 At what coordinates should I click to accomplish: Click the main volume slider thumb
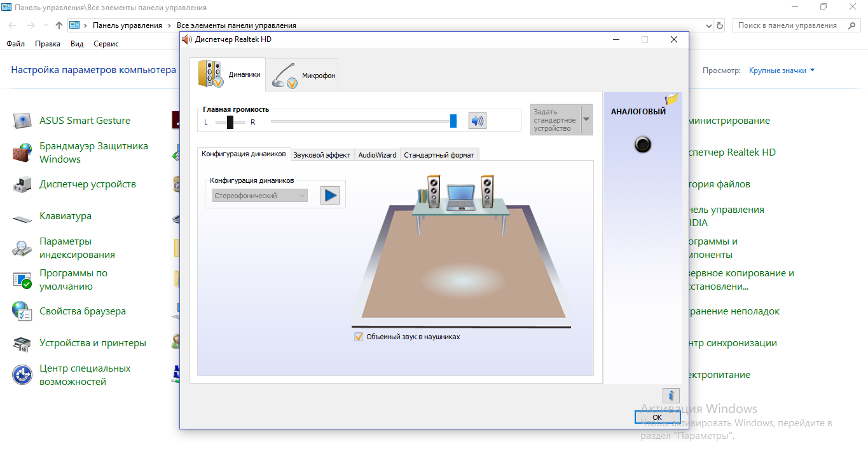[453, 121]
